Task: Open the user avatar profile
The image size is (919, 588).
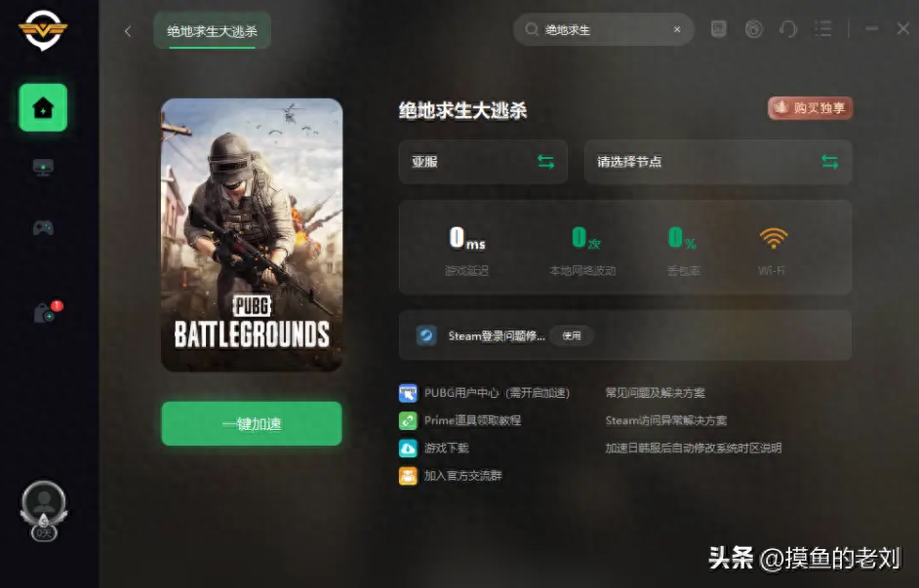Action: point(44,502)
